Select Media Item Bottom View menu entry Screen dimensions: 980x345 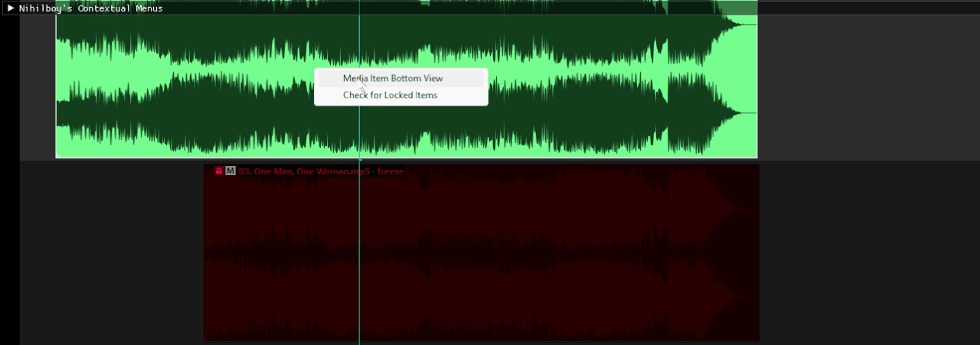tap(400, 78)
